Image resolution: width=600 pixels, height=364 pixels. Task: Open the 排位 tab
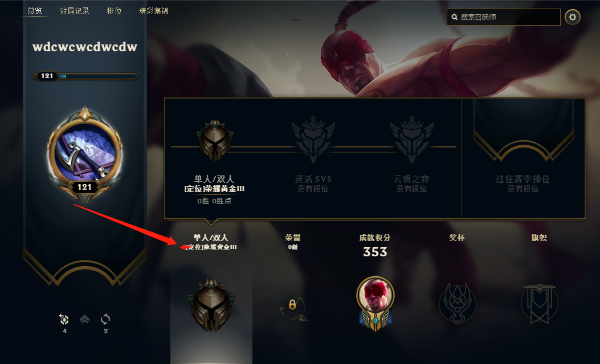pos(115,11)
